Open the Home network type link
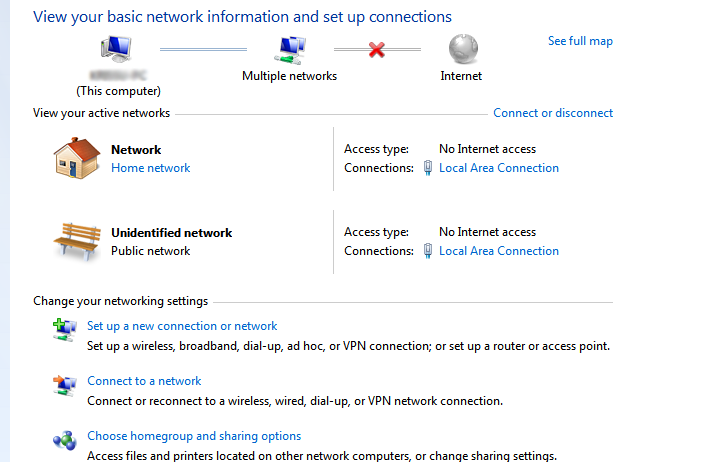This screenshot has height=462, width=725. 150,168
